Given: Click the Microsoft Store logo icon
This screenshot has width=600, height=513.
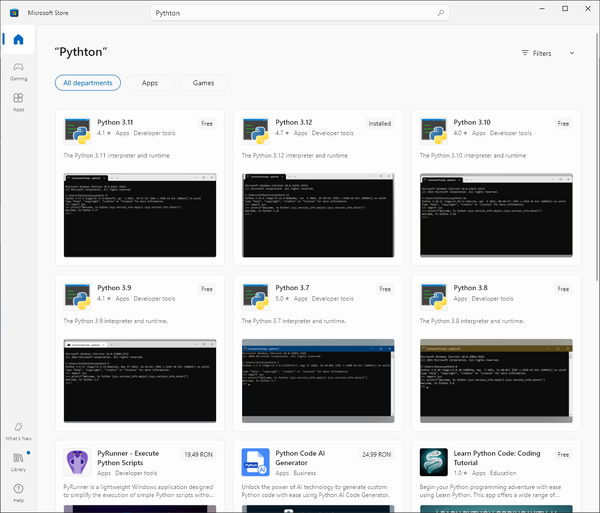Looking at the screenshot, I should (x=14, y=13).
